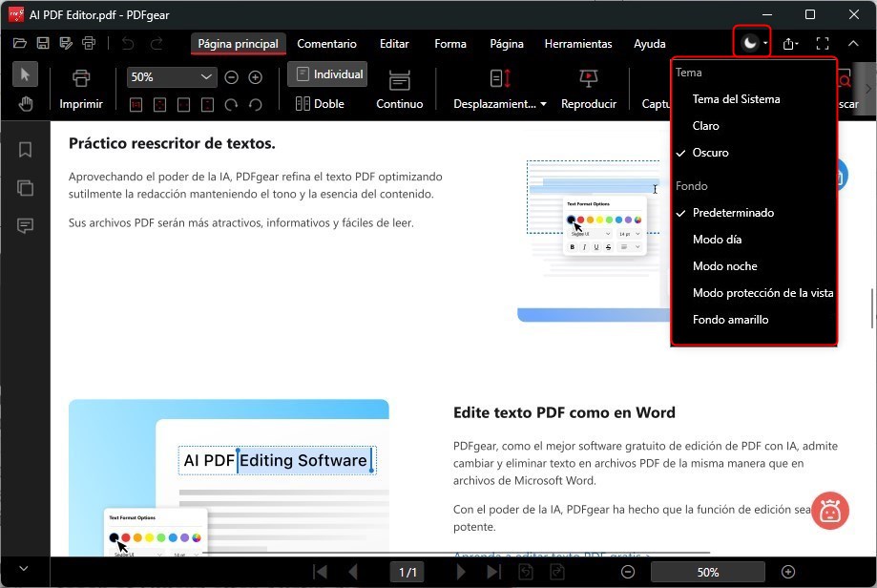Open bookmarks side panel

point(25,149)
